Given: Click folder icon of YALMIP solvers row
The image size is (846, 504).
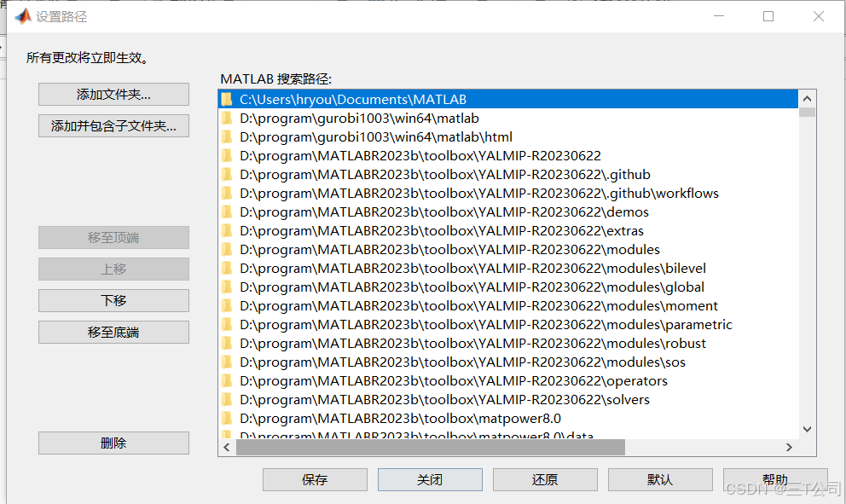Looking at the screenshot, I should click(x=227, y=400).
